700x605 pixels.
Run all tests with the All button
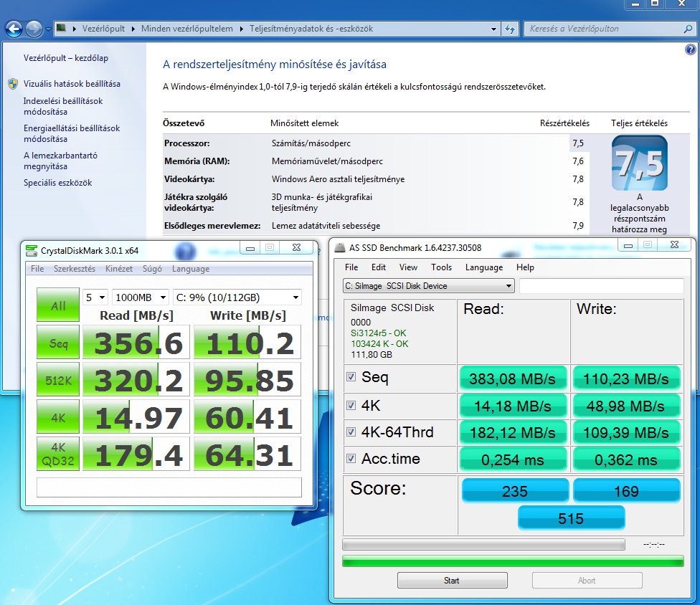click(x=58, y=305)
